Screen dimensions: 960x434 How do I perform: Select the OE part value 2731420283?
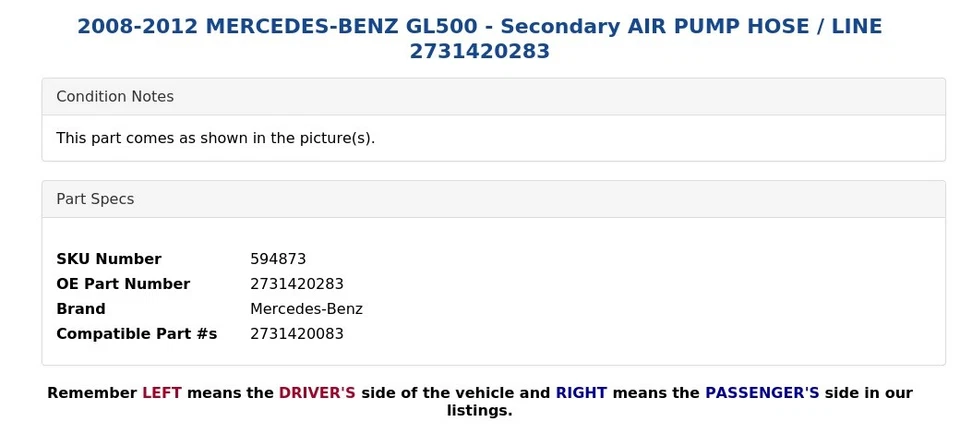point(297,284)
